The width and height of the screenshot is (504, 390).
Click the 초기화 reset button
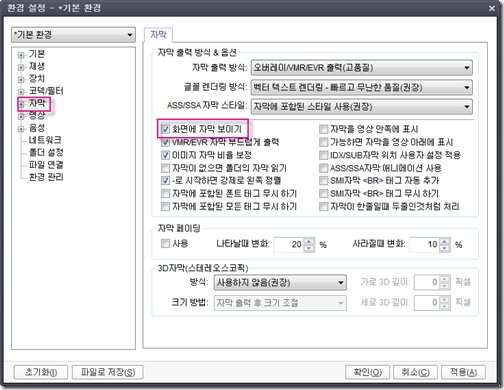tap(41, 372)
